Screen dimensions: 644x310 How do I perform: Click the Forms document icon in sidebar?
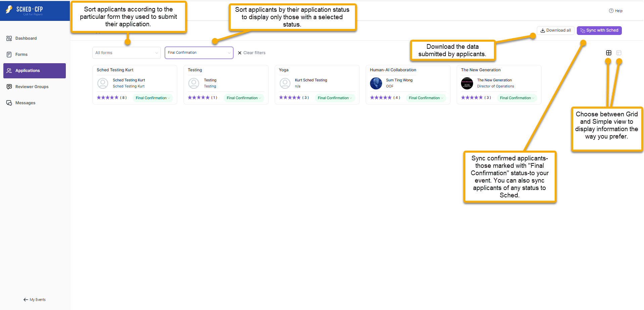(9, 54)
